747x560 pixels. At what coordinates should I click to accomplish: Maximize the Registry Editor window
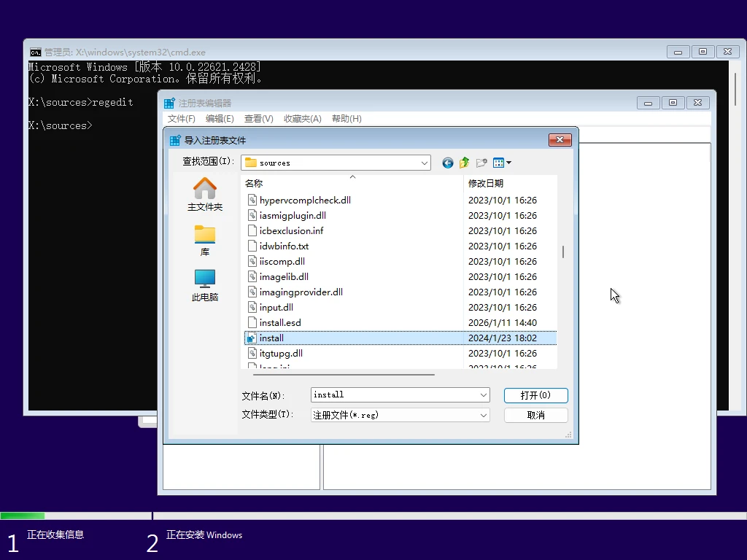673,103
